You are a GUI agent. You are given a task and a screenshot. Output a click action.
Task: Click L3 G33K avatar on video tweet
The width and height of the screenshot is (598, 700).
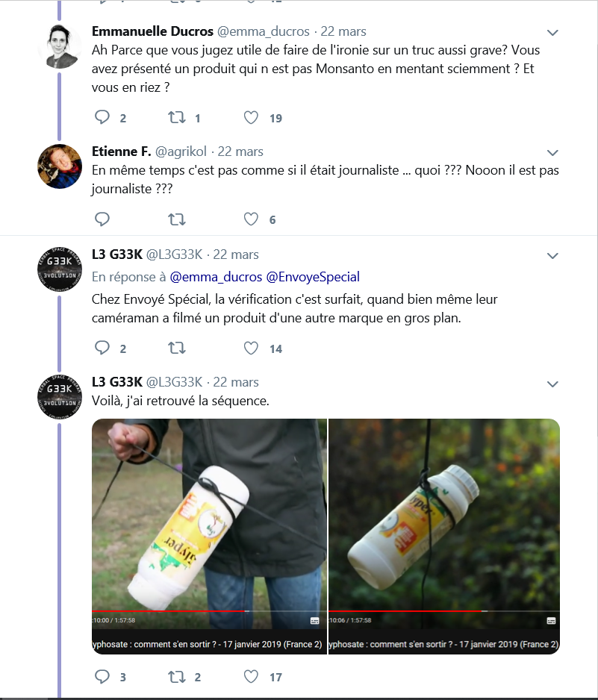(60, 396)
